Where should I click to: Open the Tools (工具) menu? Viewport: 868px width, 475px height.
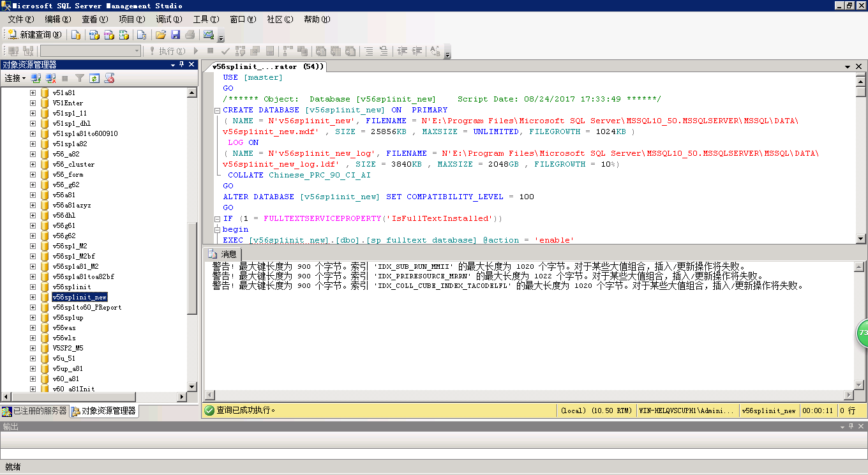206,19
